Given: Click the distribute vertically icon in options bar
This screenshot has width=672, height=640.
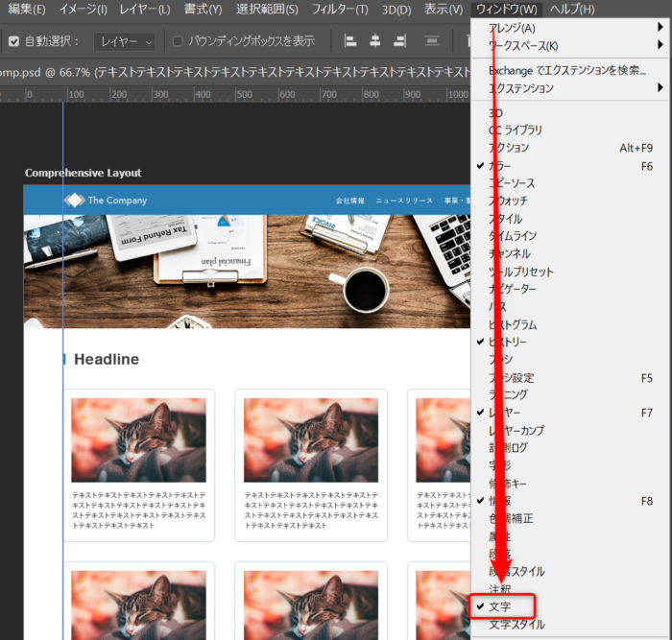Looking at the screenshot, I should coord(432,41).
